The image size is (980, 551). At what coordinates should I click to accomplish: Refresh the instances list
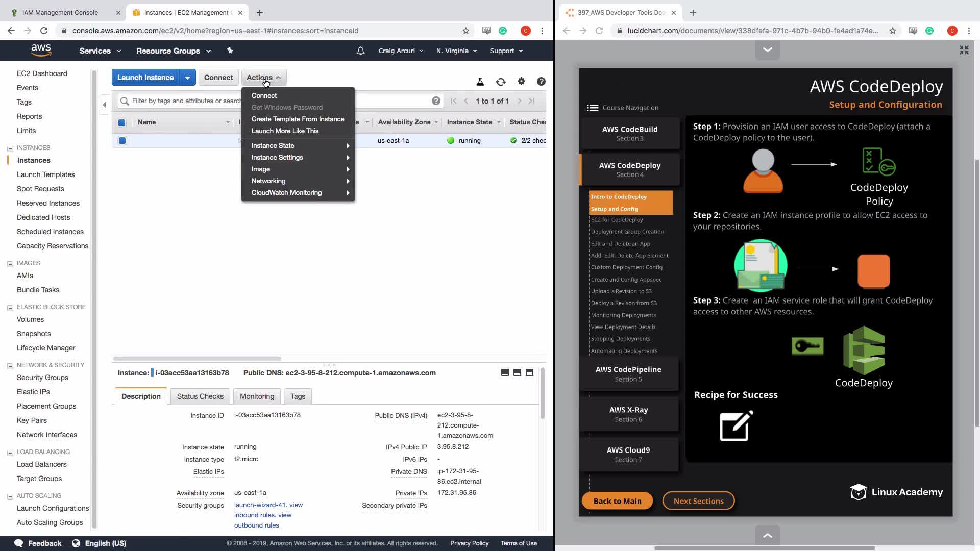pyautogui.click(x=501, y=82)
